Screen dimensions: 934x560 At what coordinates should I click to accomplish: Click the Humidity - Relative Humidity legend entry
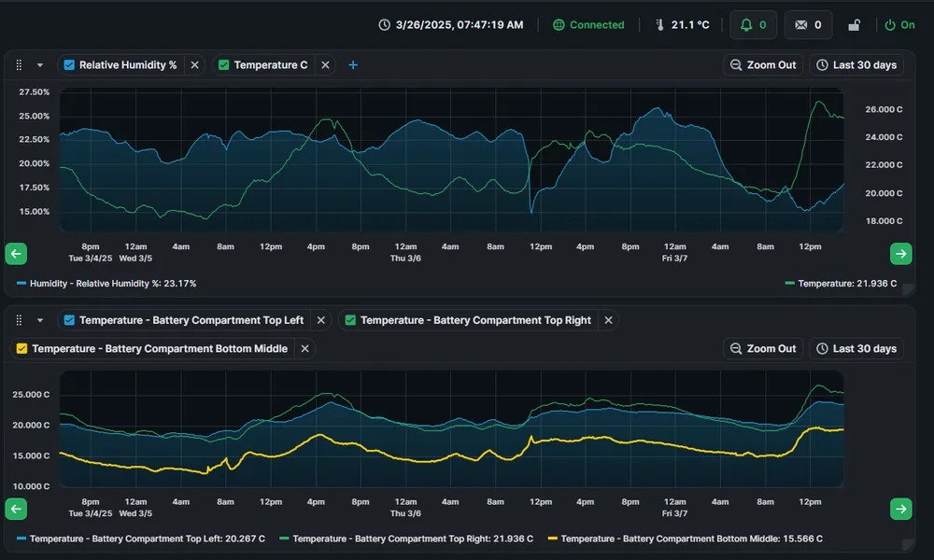(x=106, y=284)
